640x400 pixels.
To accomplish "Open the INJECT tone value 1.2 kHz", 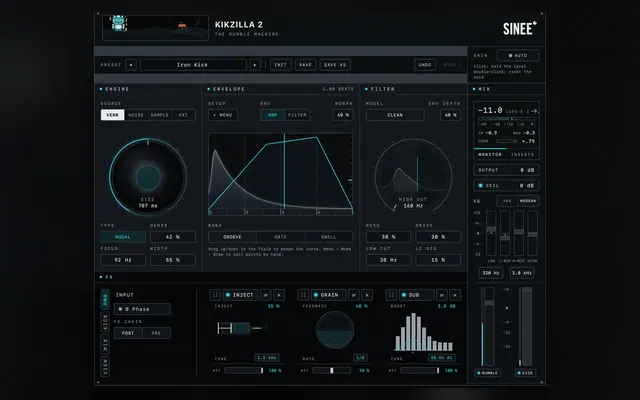I will 267,358.
